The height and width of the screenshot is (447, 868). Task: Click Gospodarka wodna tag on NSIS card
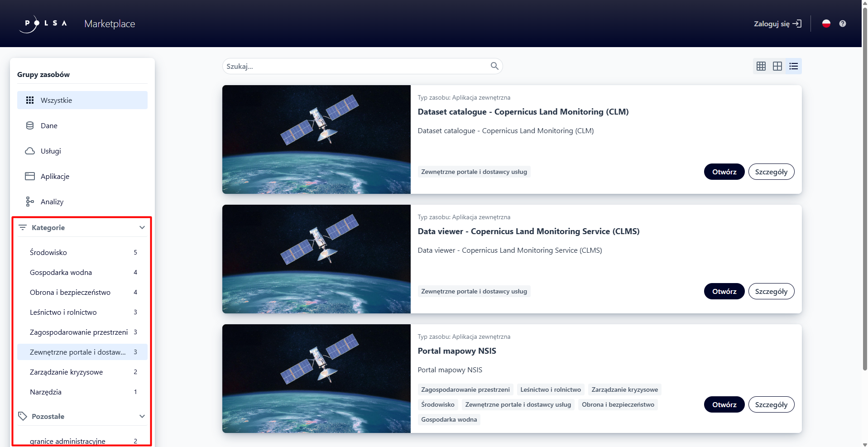click(449, 419)
